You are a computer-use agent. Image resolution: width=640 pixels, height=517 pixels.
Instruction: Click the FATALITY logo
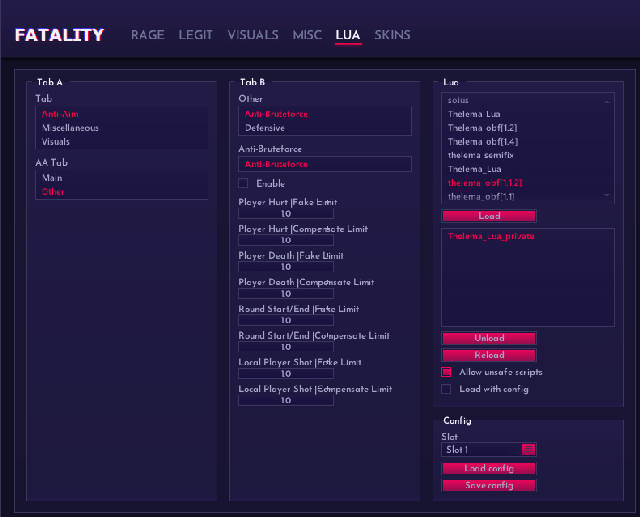tap(60, 35)
